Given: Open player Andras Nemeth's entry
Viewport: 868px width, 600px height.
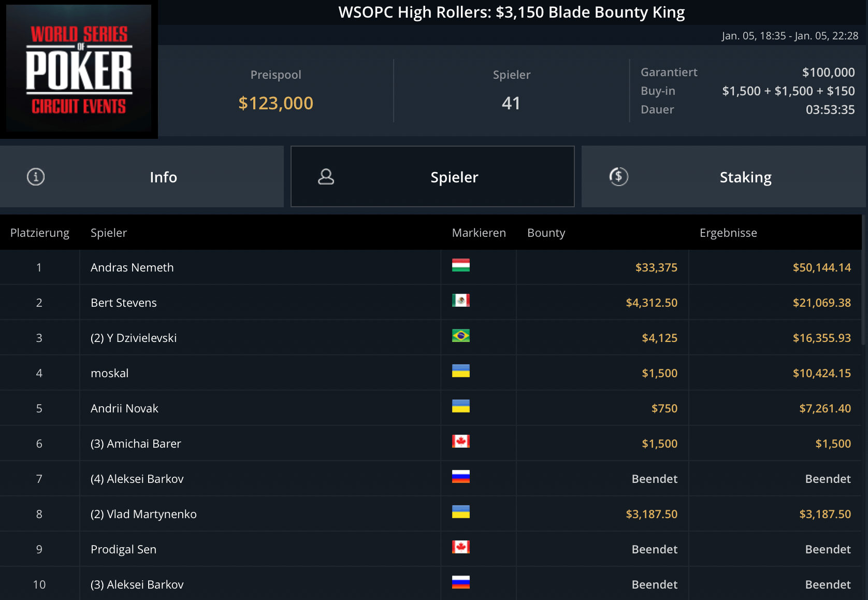Looking at the screenshot, I should point(132,267).
